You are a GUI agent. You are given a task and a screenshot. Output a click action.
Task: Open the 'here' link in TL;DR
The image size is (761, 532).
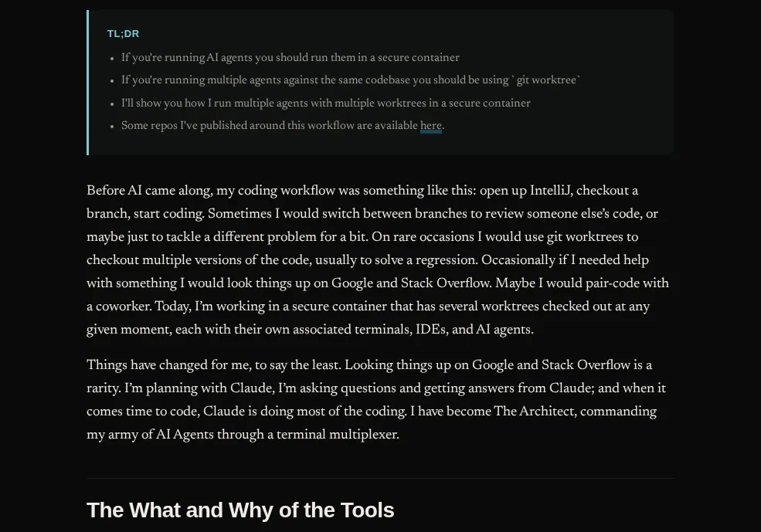430,126
